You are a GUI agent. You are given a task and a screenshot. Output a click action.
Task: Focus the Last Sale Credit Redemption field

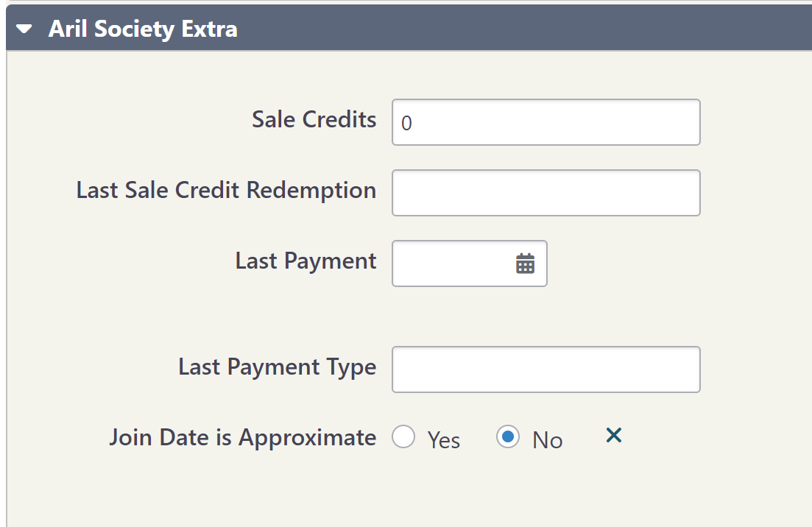click(546, 193)
